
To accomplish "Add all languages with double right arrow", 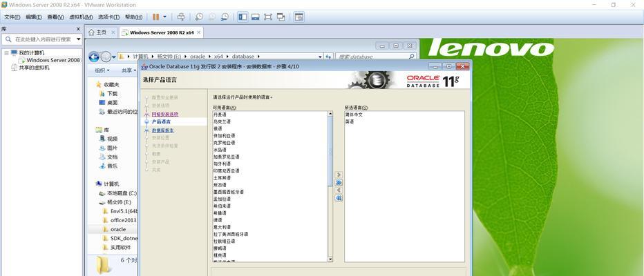I will coord(339,182).
